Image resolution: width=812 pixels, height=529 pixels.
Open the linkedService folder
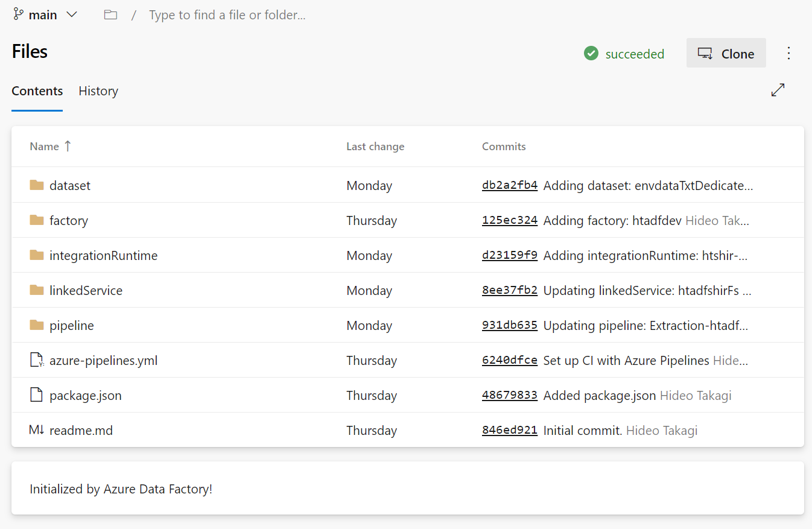(x=86, y=290)
